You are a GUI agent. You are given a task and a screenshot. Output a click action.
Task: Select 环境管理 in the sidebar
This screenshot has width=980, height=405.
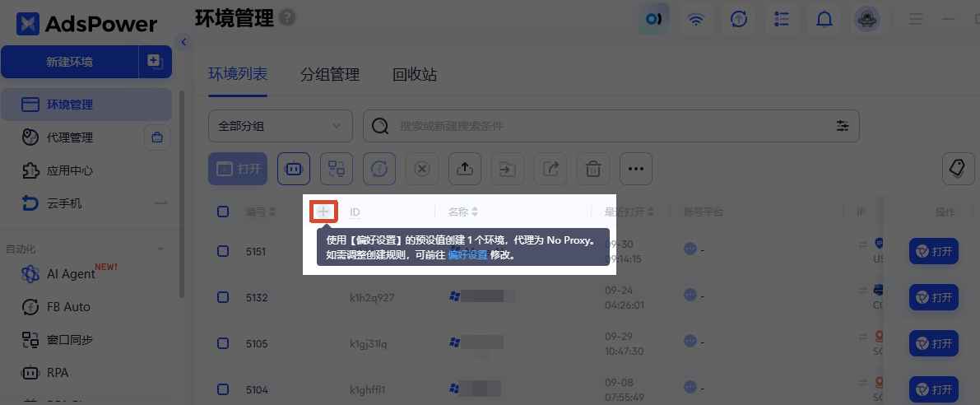(86, 105)
